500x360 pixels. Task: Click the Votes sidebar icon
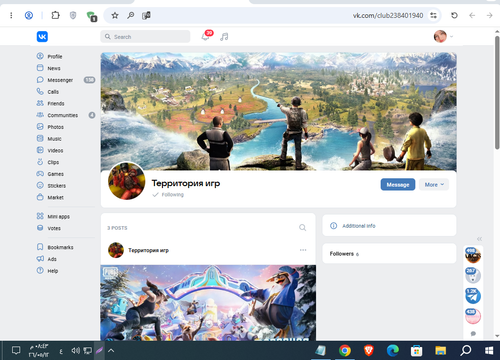click(x=40, y=228)
